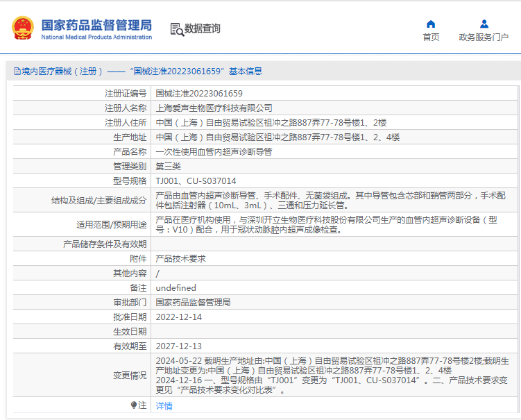Click the 有效期至 row label
Viewport: 521px width, 420px height.
pos(130,346)
